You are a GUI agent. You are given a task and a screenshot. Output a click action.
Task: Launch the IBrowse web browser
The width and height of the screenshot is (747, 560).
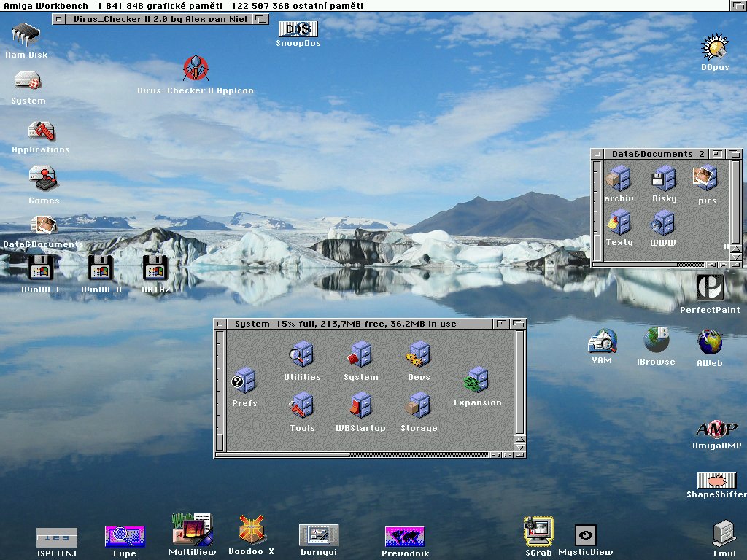(x=656, y=341)
